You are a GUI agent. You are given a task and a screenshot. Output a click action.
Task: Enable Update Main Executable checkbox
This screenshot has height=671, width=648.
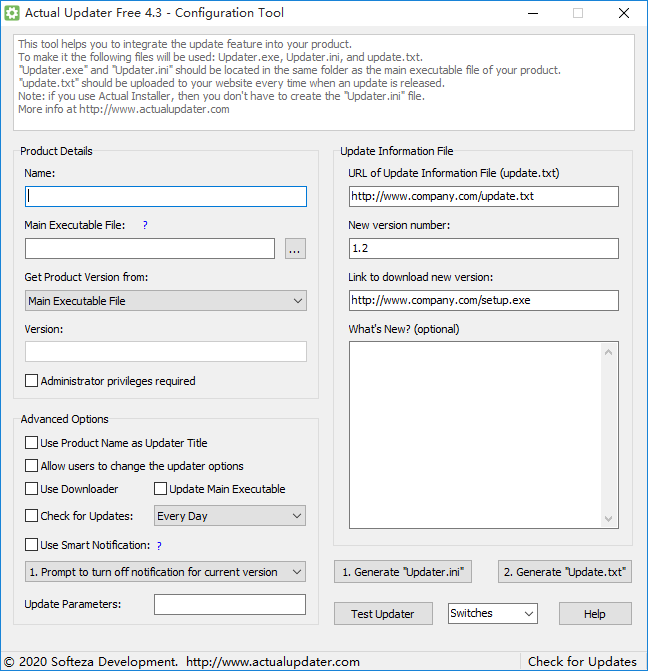(161, 489)
